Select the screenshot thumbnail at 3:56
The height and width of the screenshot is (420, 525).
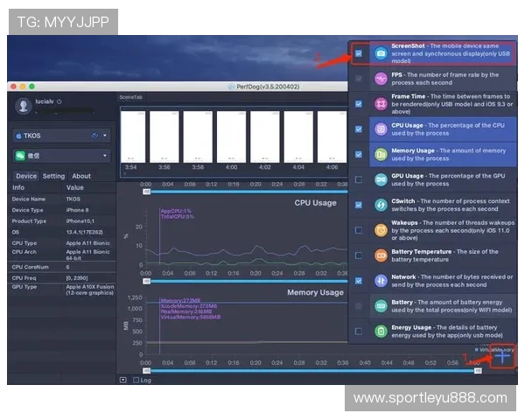coord(164,136)
